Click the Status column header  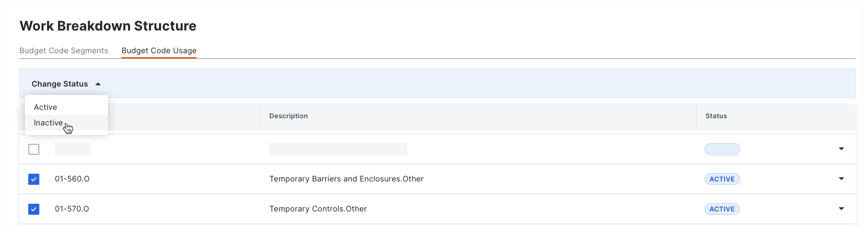716,116
